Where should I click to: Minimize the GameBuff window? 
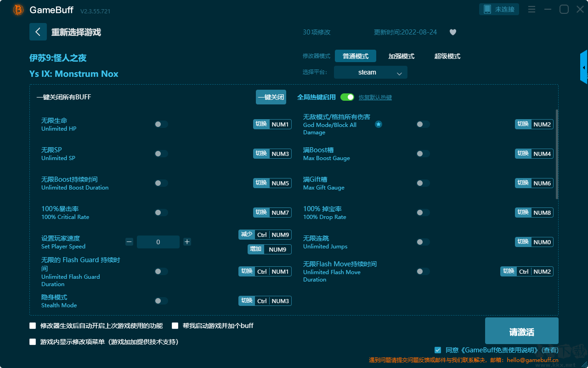[548, 9]
